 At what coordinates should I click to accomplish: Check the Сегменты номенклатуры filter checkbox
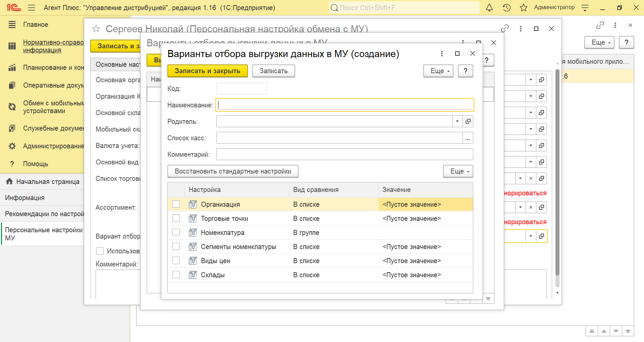coord(176,246)
